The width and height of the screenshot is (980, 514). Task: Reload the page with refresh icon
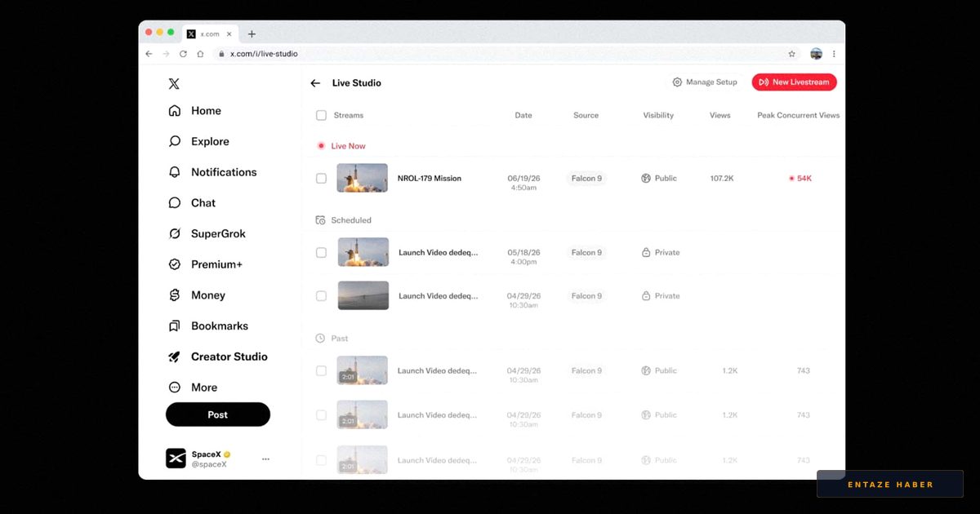pos(183,54)
